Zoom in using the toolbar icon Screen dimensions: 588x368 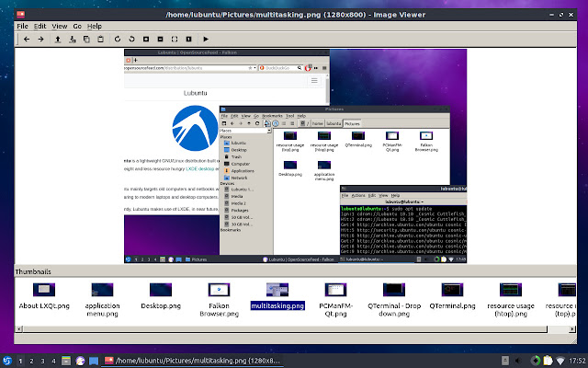tap(146, 39)
